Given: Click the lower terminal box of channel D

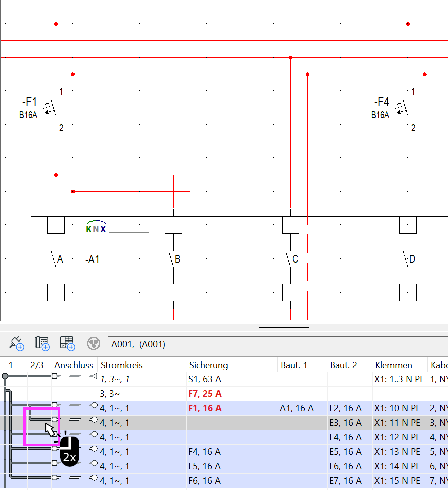Looking at the screenshot, I should (408, 292).
